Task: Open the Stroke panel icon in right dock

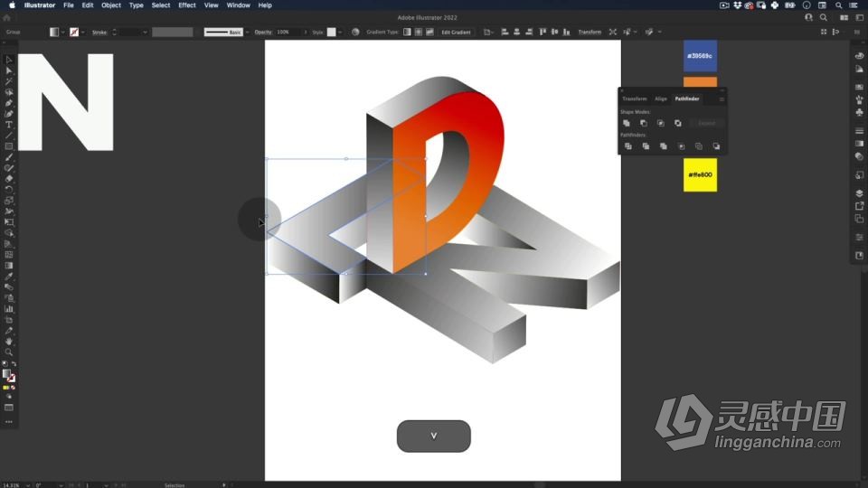Action: 859,131
